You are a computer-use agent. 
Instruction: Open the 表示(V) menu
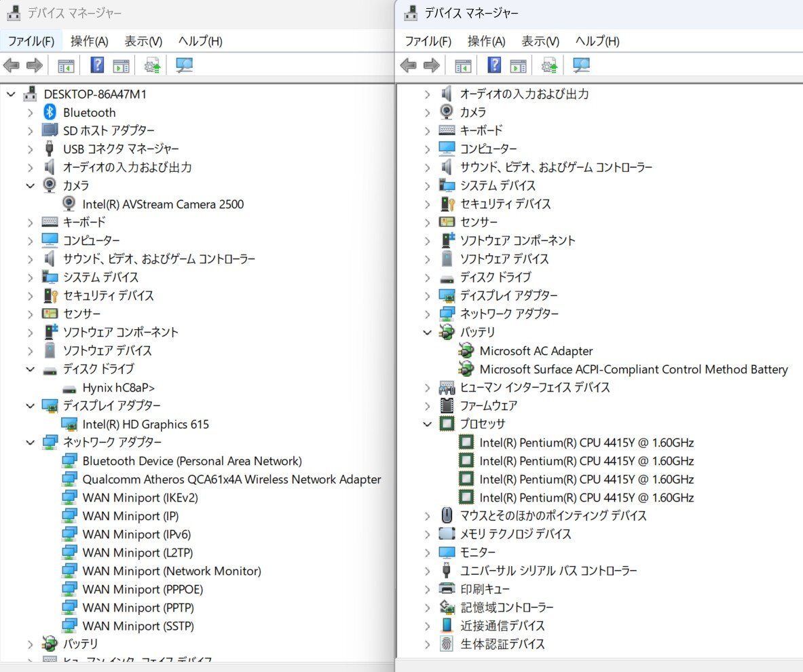pyautogui.click(x=142, y=41)
